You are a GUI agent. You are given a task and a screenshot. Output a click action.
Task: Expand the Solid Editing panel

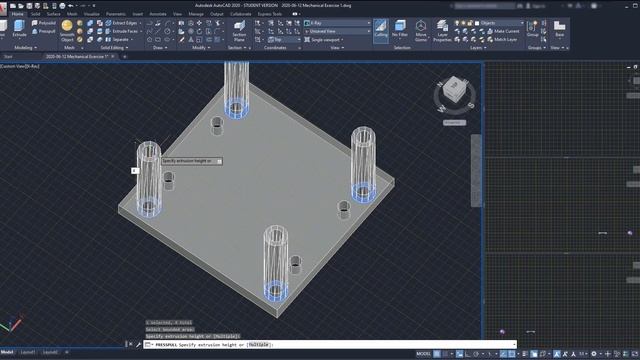point(114,48)
